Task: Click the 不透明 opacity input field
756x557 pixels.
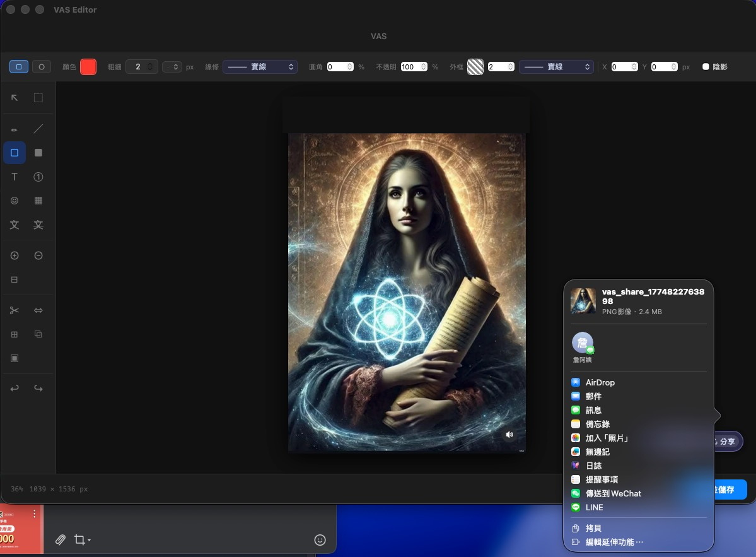Action: [409, 66]
